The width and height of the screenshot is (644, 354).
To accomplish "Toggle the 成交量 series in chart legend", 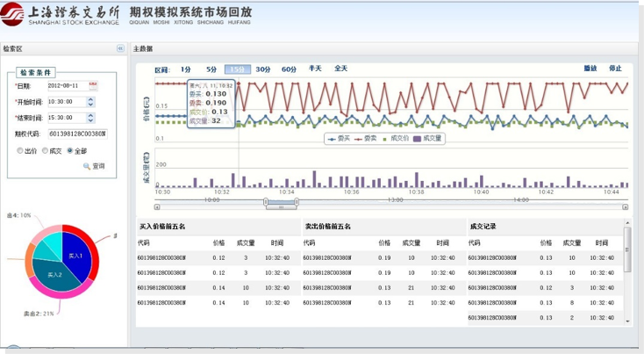I will click(427, 139).
